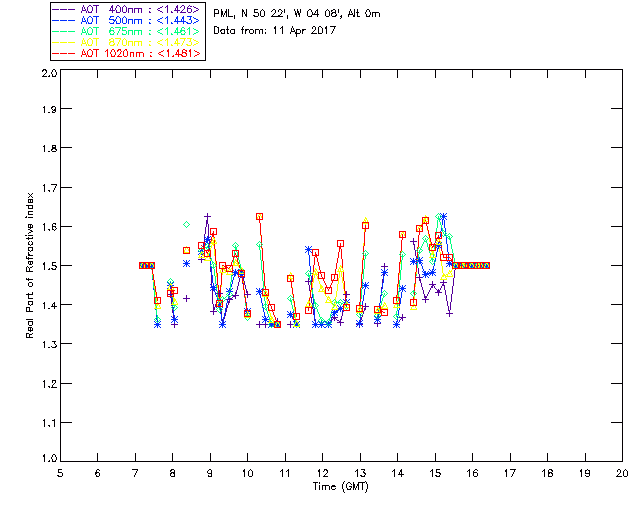The image size is (640, 512).
Task: Click the x-axis tick label 11
Action: pyautogui.click(x=285, y=473)
